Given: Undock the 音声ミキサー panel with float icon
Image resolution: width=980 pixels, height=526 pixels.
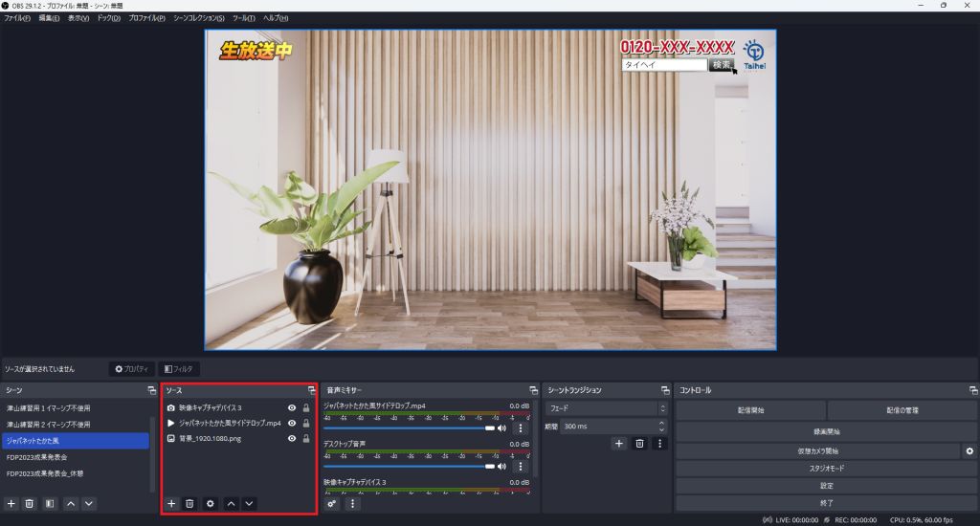Looking at the screenshot, I should 534,390.
